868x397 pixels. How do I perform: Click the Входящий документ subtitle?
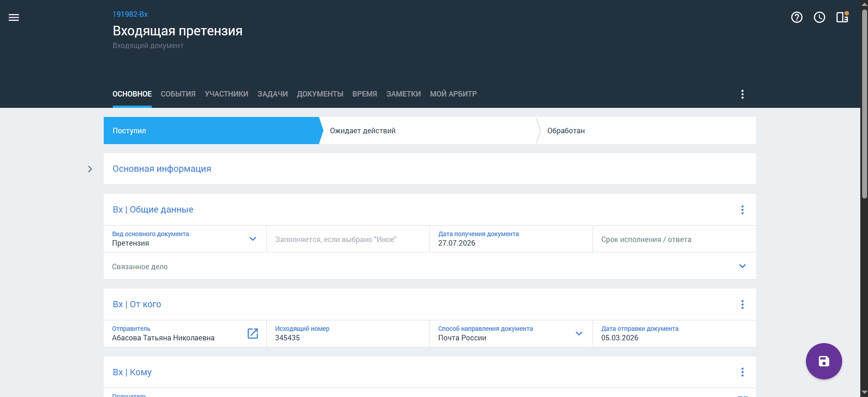[x=148, y=45]
